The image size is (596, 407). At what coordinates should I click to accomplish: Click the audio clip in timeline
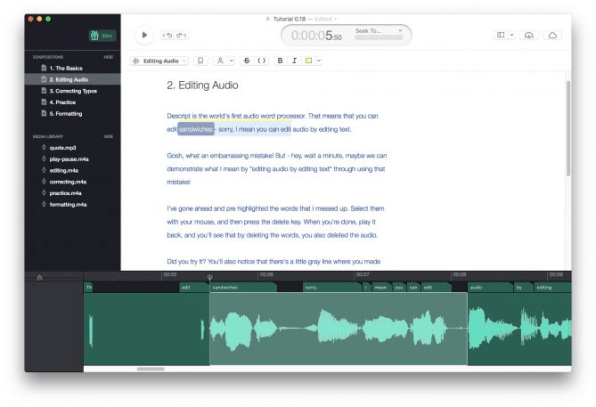coord(490,287)
